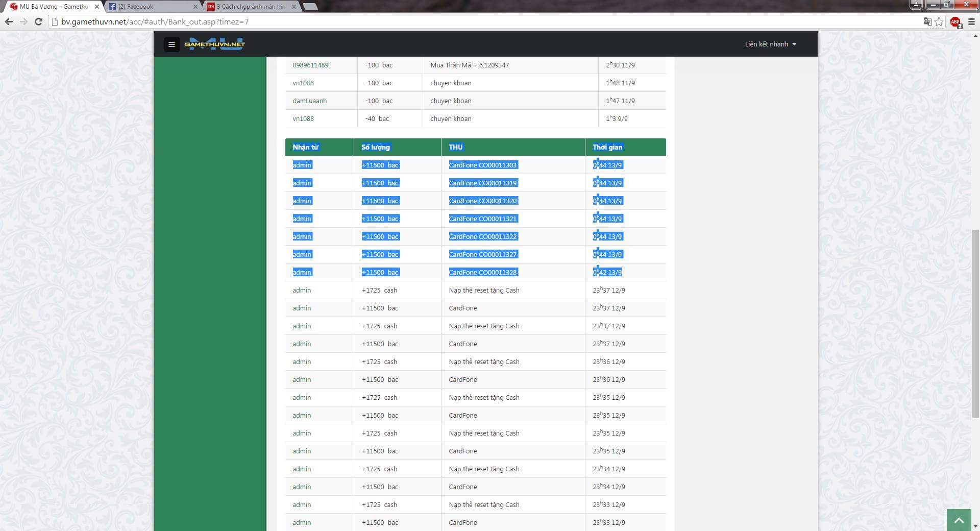Click the GameThuVN MU logo
Screen dimensions: 980x531
click(215, 44)
